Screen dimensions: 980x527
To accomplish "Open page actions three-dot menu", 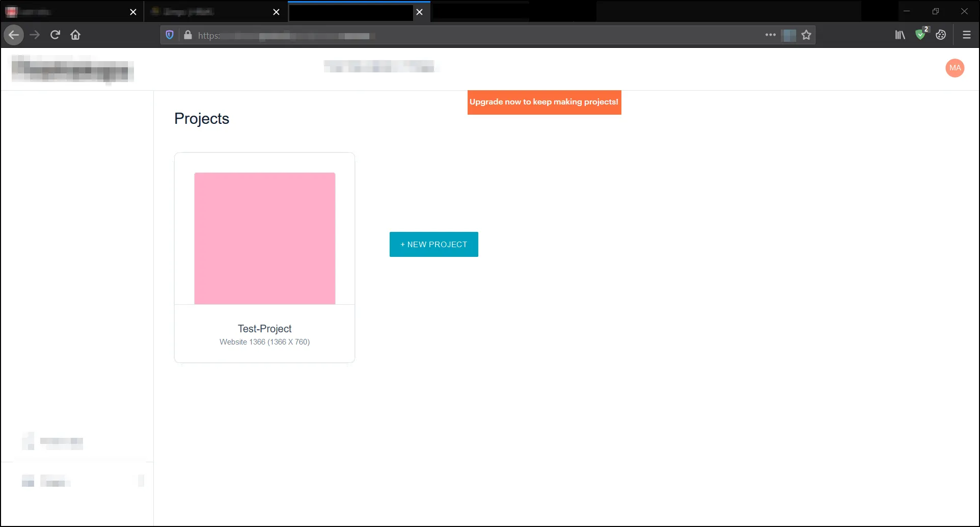I will tap(770, 35).
